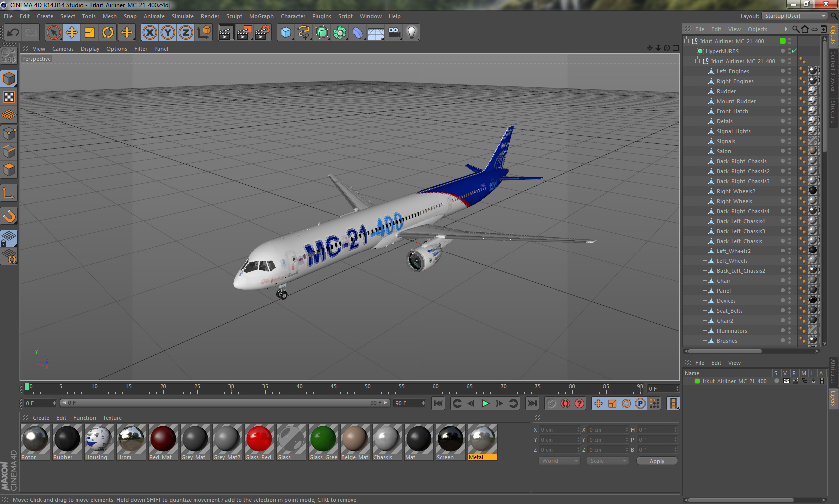Open the viewport Cameras menu
This screenshot has height=504, width=839.
pos(63,49)
